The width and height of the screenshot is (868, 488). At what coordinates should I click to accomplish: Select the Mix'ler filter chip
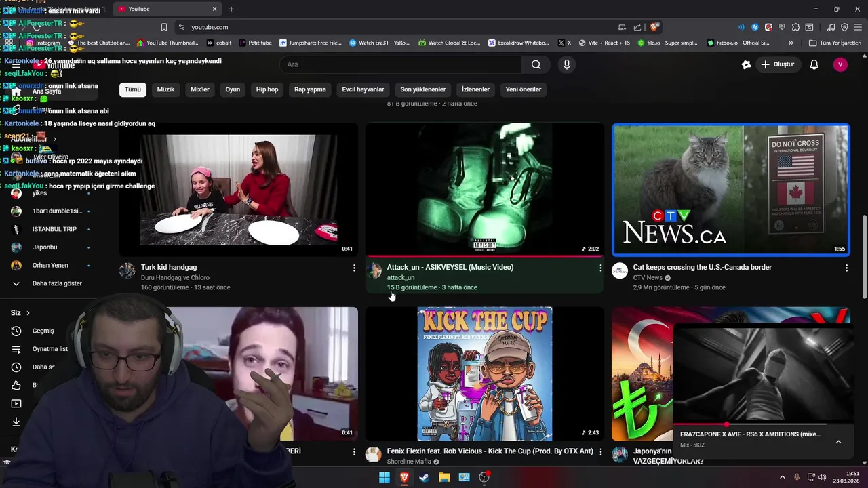click(x=200, y=89)
